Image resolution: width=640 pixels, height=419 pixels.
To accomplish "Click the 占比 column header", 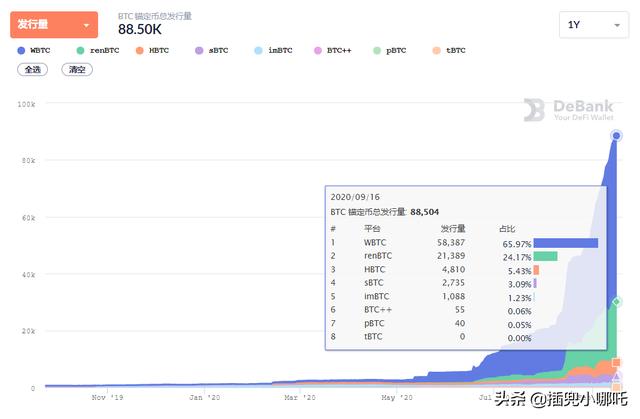I will coord(507,229).
